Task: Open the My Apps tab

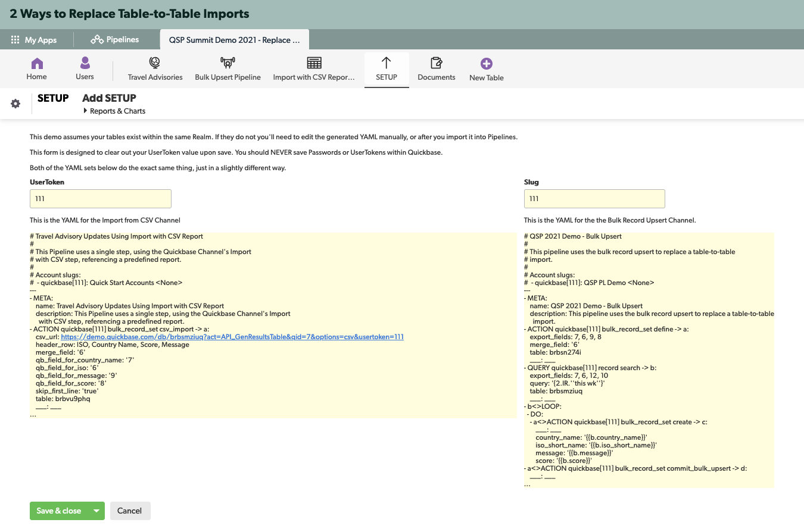Action: (34, 40)
